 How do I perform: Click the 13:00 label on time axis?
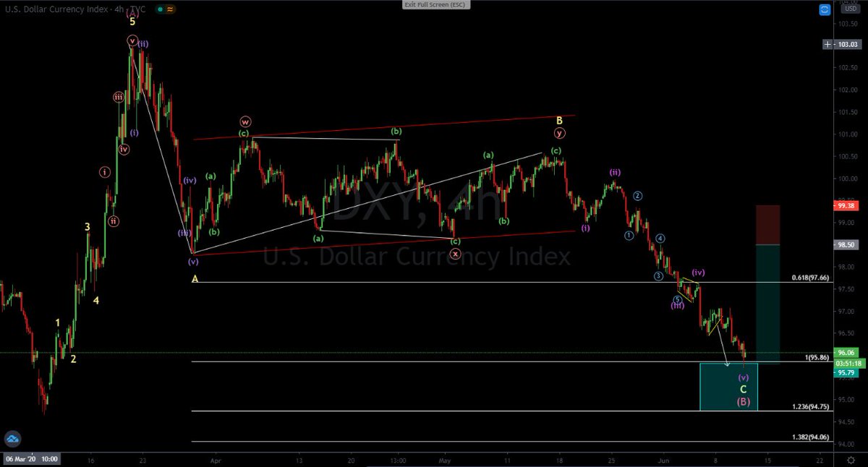point(396,460)
